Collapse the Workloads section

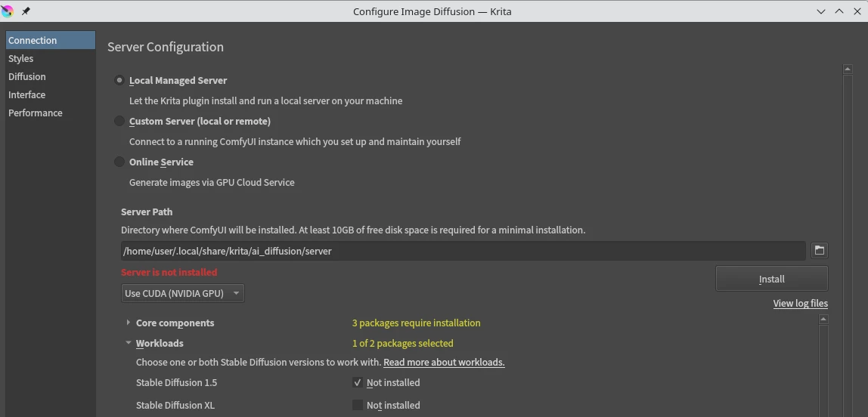pos(129,343)
